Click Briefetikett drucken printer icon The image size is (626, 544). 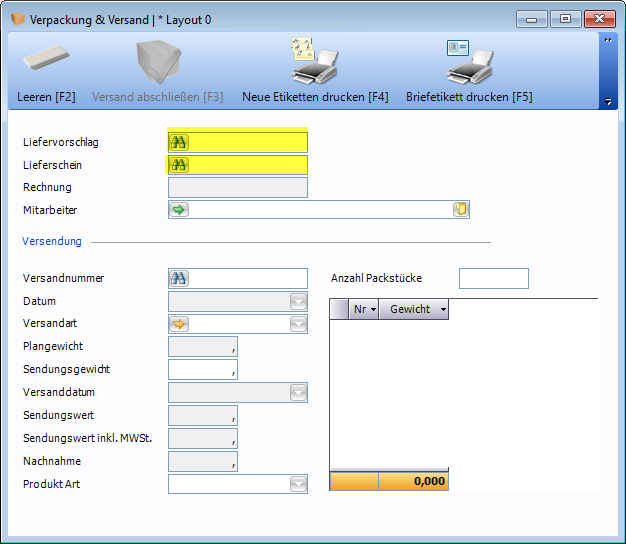coord(468,62)
